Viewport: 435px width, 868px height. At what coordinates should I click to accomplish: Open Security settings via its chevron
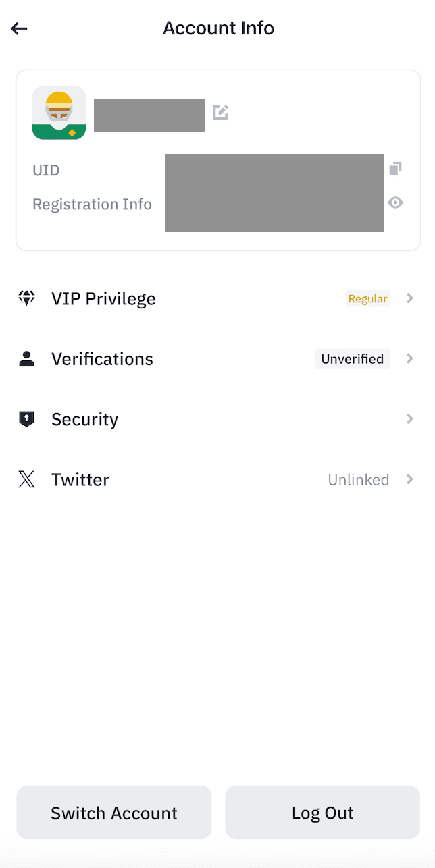410,418
